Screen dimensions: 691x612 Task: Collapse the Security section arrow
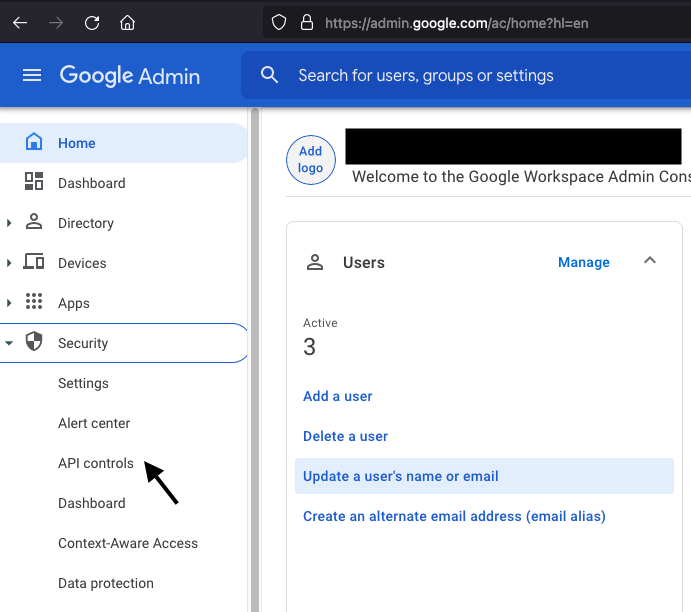9,343
